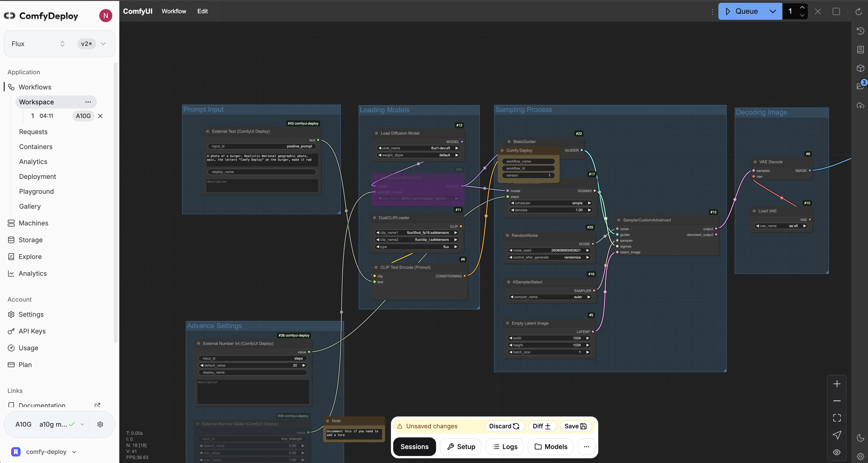Zoom in with the plus icon
Image resolution: width=868 pixels, height=463 pixels.
pyautogui.click(x=837, y=384)
